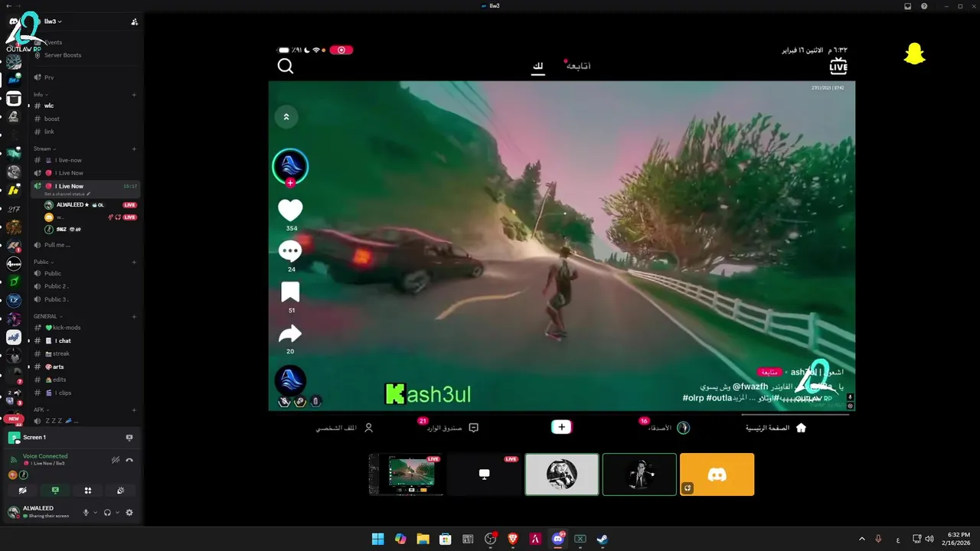Open comments bubble showing 24
Screen dimensions: 980x551
(290, 251)
